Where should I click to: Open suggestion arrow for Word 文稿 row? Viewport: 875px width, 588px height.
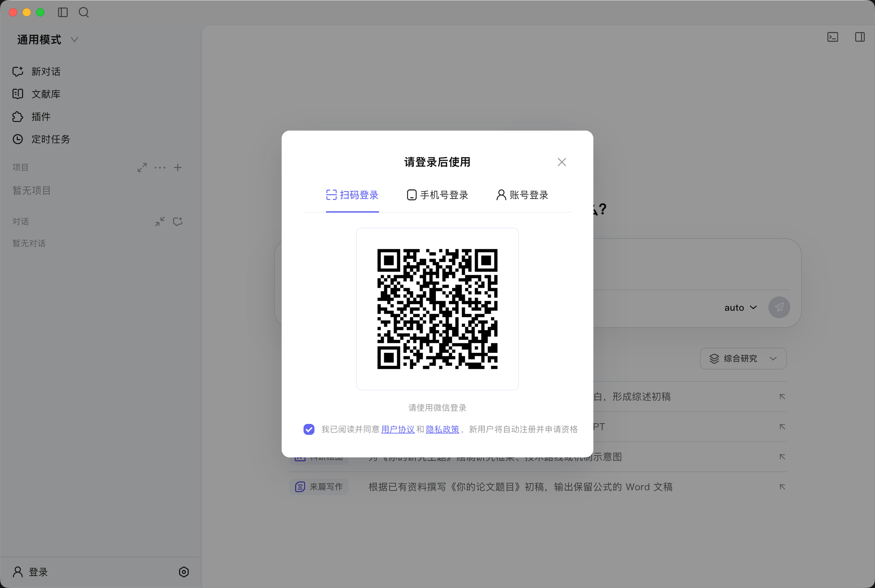click(x=782, y=487)
